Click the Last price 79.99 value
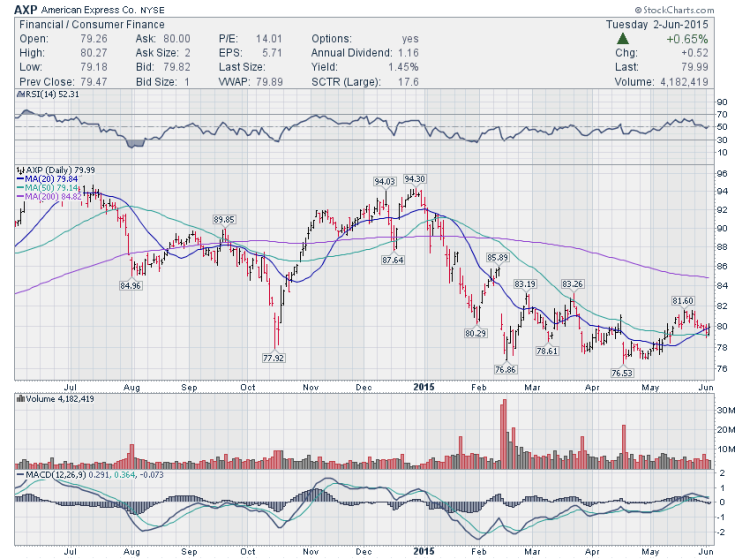The height and width of the screenshot is (559, 750). point(695,67)
